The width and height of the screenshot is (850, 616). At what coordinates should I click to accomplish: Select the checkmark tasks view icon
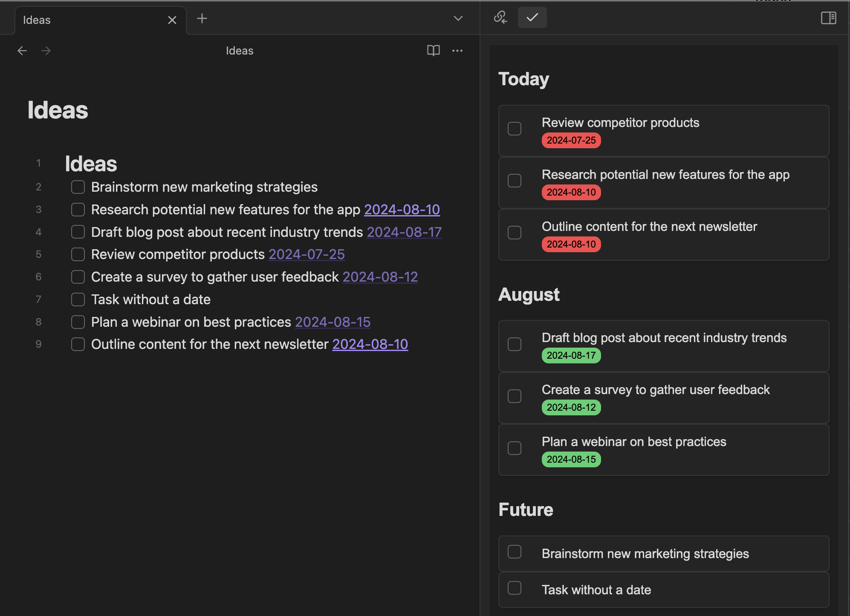click(x=532, y=17)
